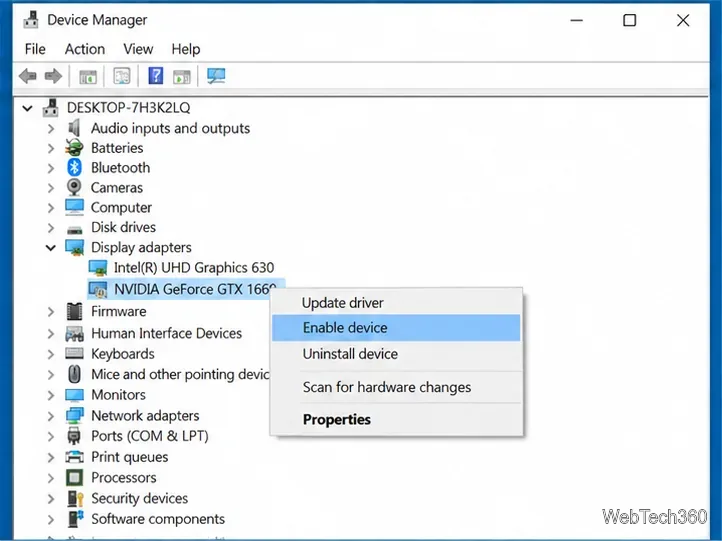Screen dimensions: 722x541
Task: Click the disabled NVIDIA GeForce adapter icon
Action: pos(98,289)
